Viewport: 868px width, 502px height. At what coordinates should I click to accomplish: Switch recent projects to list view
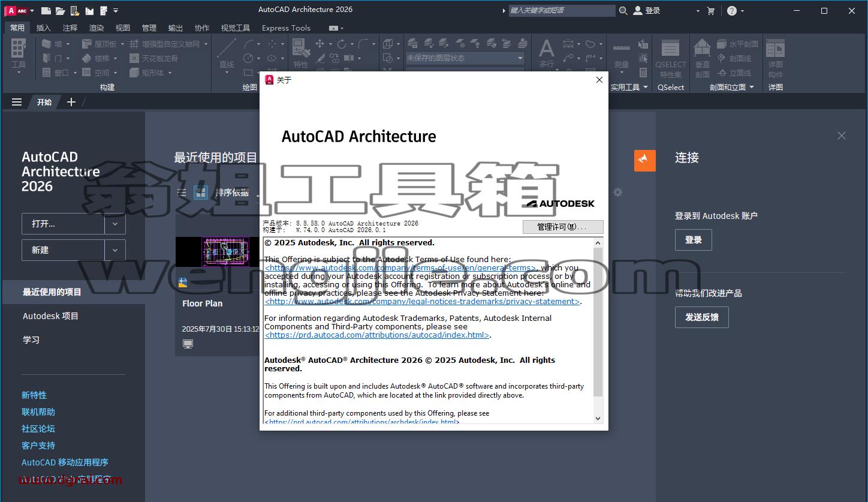point(182,193)
